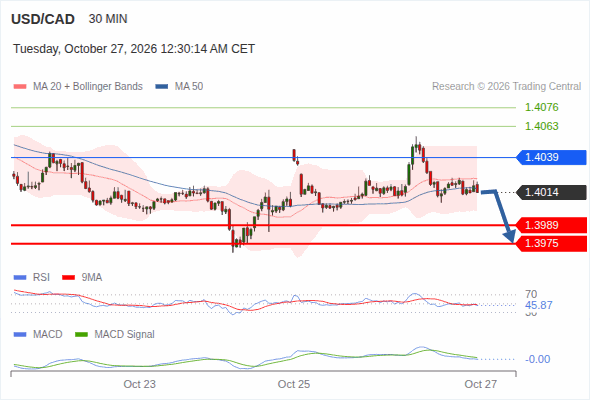This screenshot has height=400, width=590.
Task: Click the Tuesday, October 27, 2026 timestamp
Action: [134, 49]
